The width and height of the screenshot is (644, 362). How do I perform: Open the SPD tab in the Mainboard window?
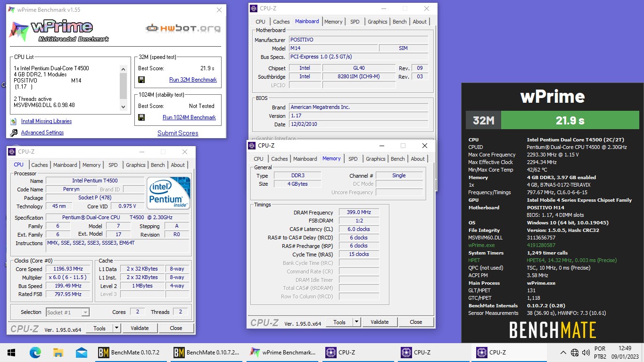[355, 22]
